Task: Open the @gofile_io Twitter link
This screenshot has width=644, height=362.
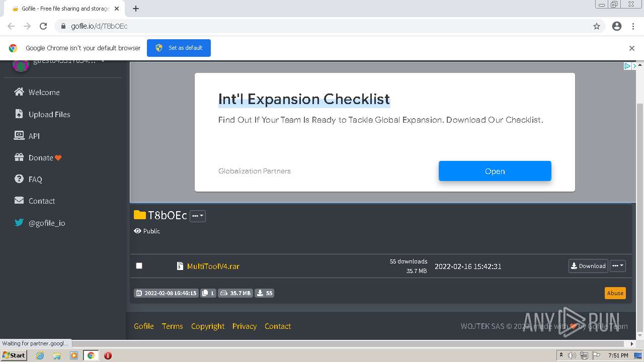Action: click(x=40, y=223)
